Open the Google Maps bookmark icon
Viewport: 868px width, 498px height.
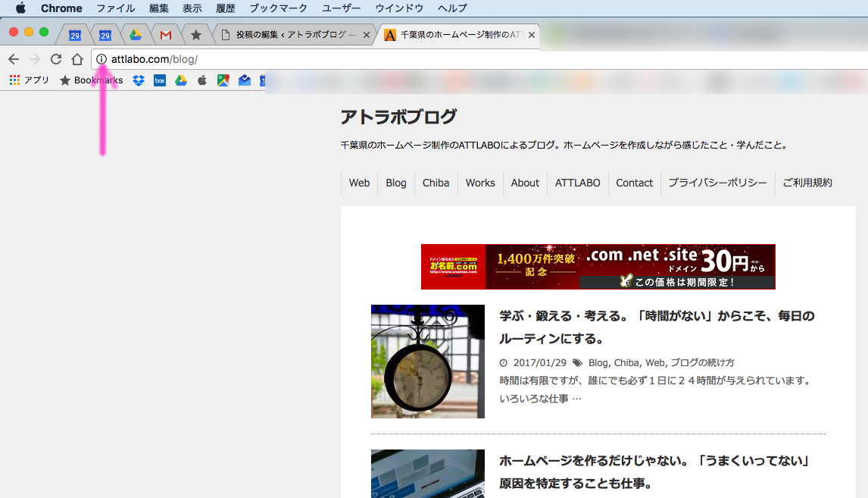(223, 80)
